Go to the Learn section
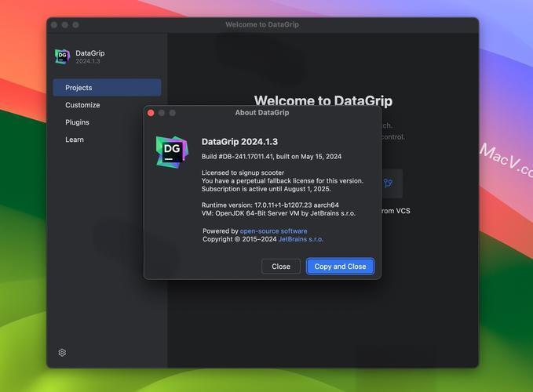The image size is (533, 392). [x=75, y=140]
